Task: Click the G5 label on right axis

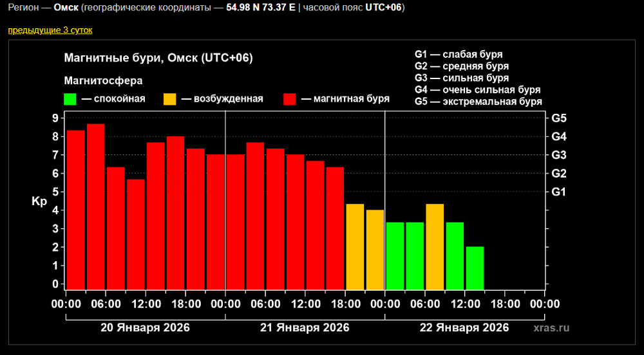Action: coord(558,118)
